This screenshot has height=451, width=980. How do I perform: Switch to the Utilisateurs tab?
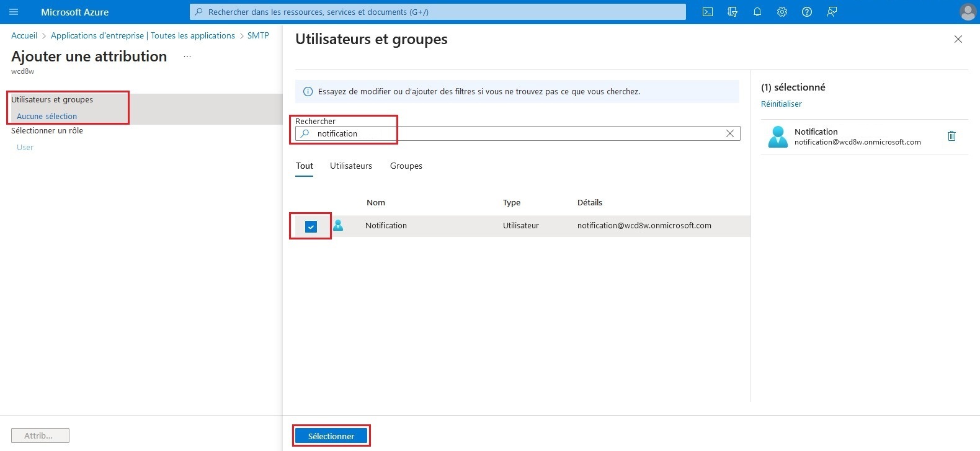pyautogui.click(x=351, y=166)
